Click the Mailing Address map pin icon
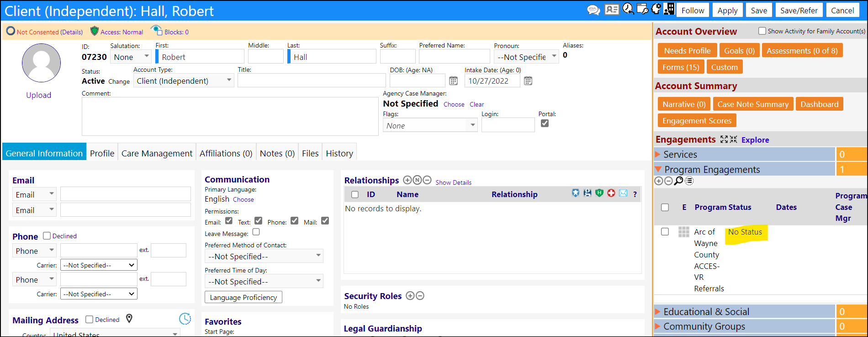 [129, 319]
